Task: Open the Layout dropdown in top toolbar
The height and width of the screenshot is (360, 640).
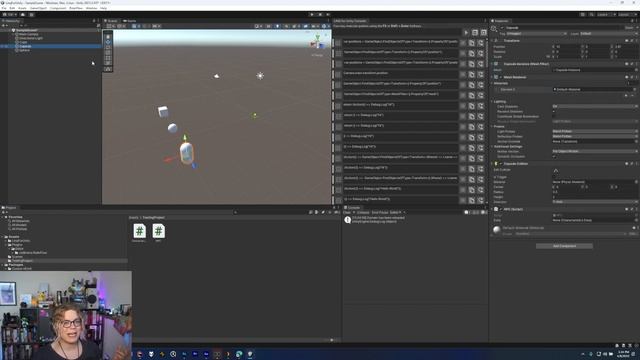Action: [x=627, y=15]
